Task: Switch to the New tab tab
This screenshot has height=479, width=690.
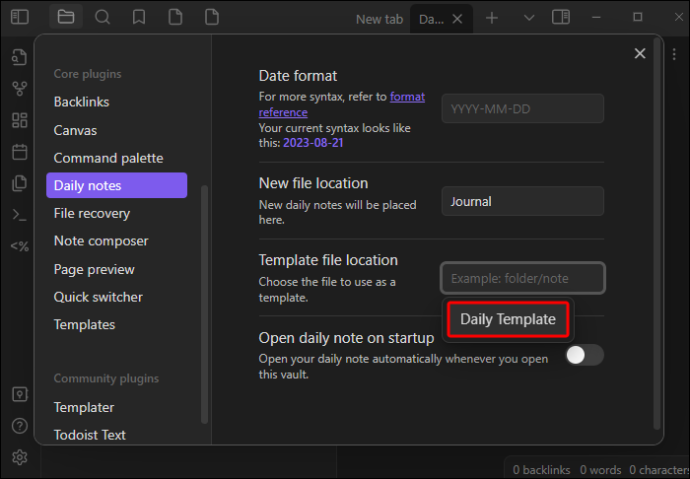Action: pos(379,19)
